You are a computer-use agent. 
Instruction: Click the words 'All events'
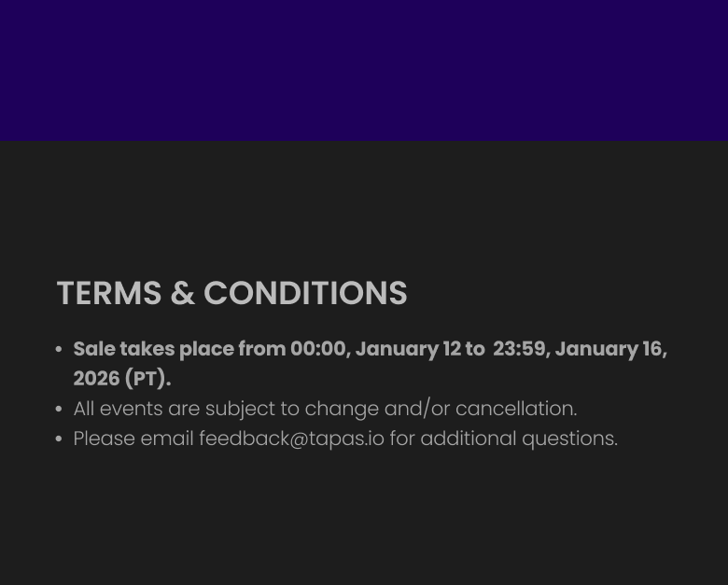pyautogui.click(x=119, y=409)
